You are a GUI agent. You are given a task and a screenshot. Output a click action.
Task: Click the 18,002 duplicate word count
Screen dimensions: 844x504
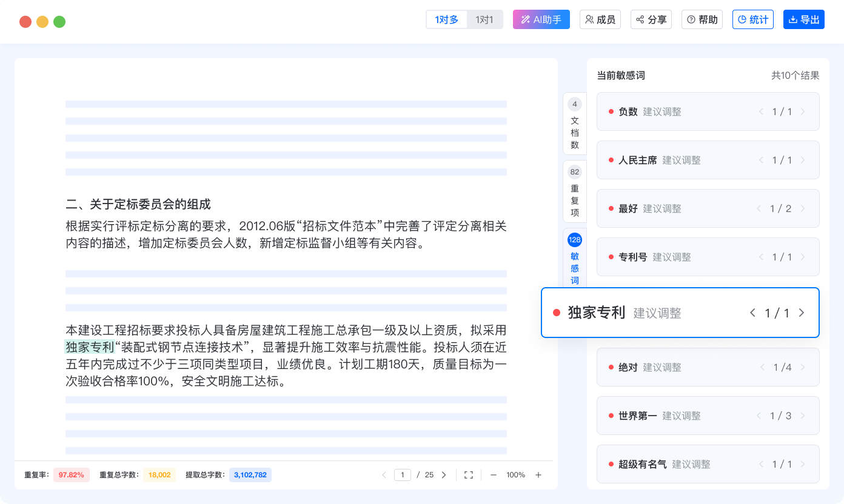(159, 475)
